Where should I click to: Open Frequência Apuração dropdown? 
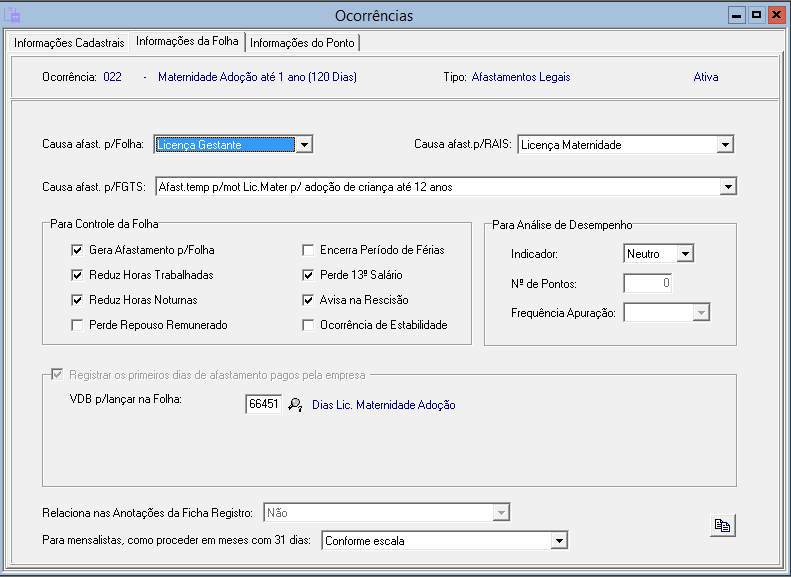tap(701, 313)
